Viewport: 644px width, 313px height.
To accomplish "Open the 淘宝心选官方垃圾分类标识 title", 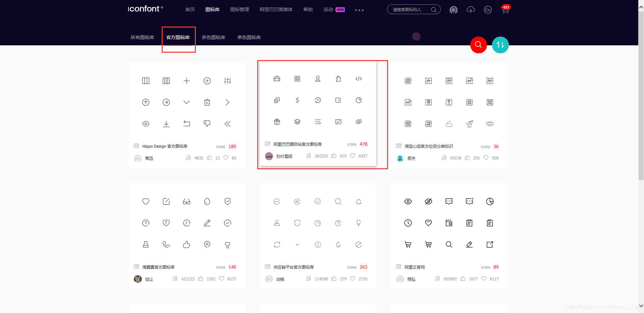I will 429,146.
